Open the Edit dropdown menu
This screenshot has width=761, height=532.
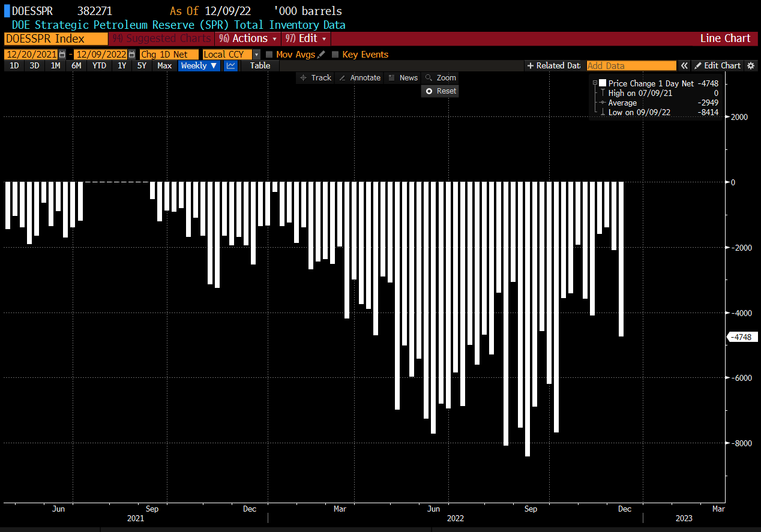(x=306, y=38)
